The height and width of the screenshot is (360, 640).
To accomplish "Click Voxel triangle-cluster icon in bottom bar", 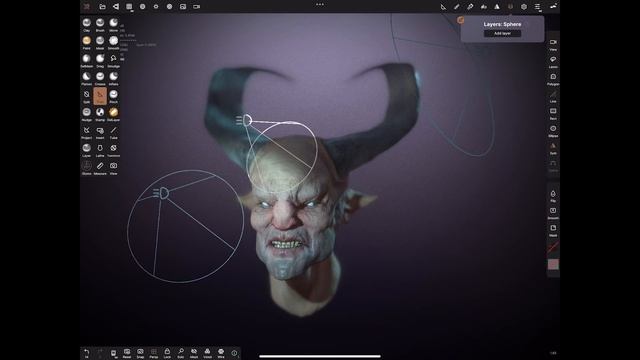I will 207,353.
